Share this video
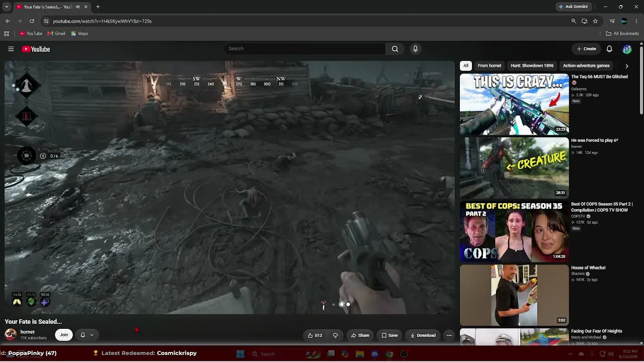The width and height of the screenshot is (644, 362). 360,335
